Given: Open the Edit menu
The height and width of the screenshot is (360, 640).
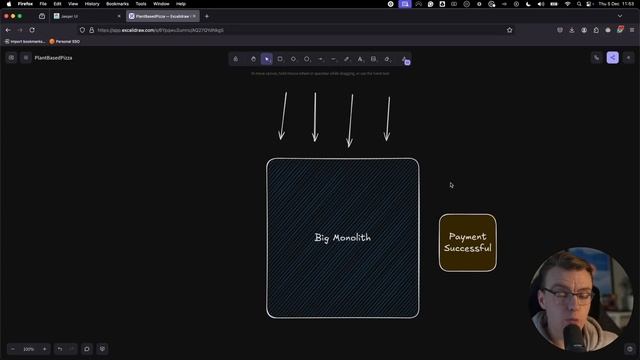Looking at the screenshot, I should (x=57, y=4).
